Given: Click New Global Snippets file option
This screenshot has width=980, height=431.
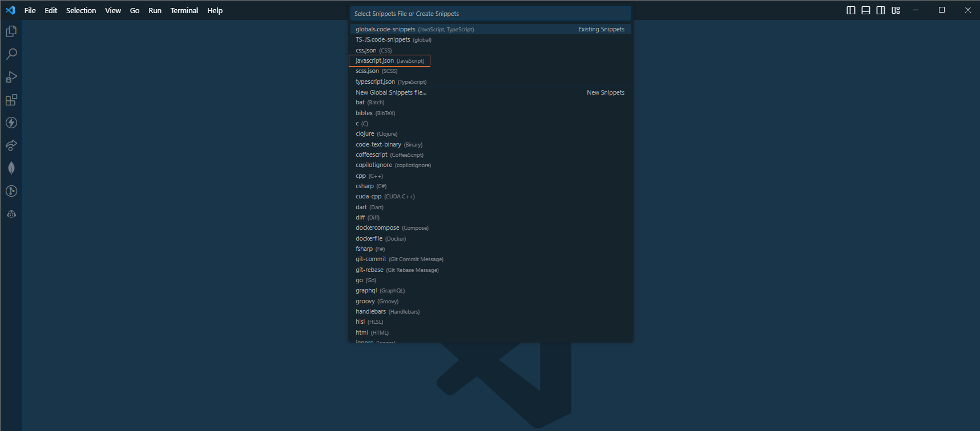Looking at the screenshot, I should [x=391, y=92].
